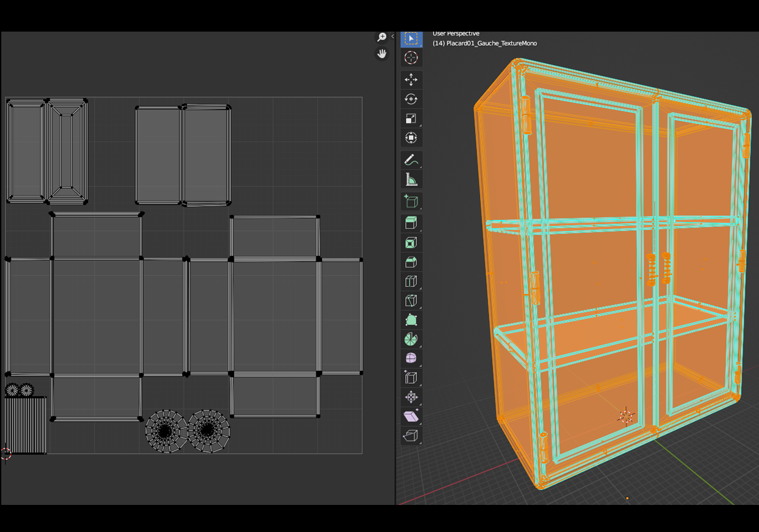Choose the Inset Faces tool
The height and width of the screenshot is (532, 759).
pyautogui.click(x=411, y=242)
